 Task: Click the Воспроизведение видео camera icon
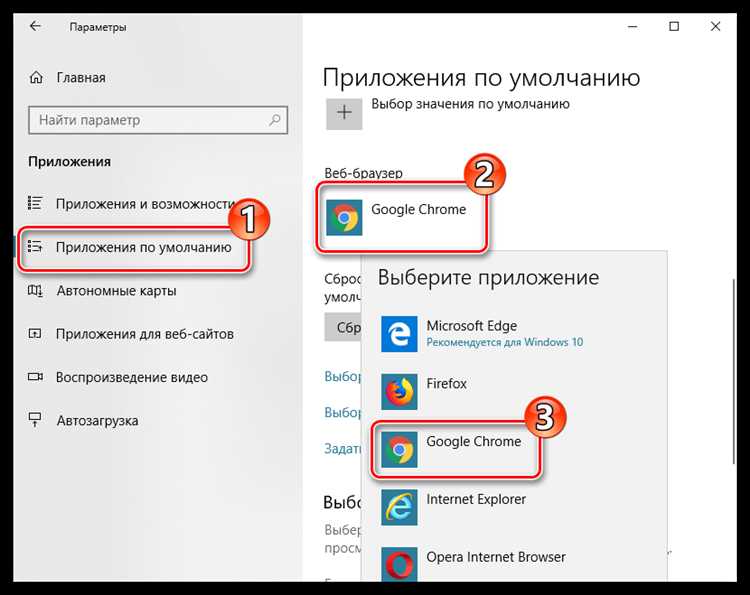pyautogui.click(x=35, y=377)
